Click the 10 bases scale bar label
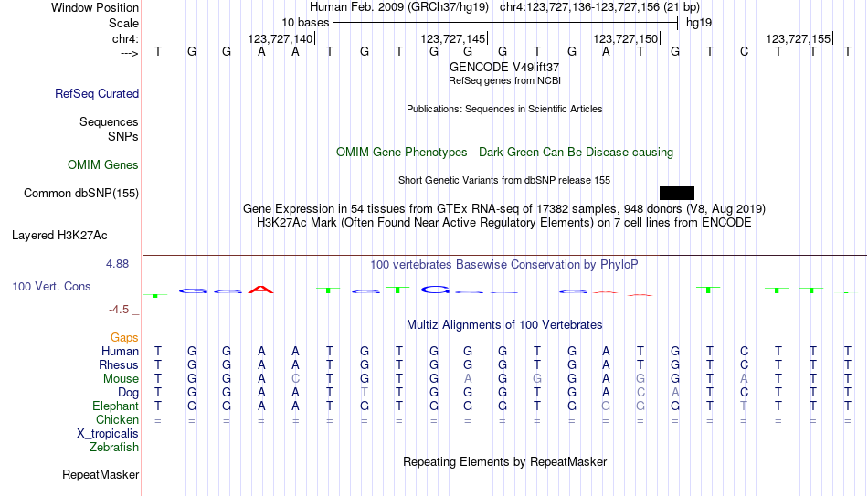Viewport: 868px width, 496px height. [305, 23]
